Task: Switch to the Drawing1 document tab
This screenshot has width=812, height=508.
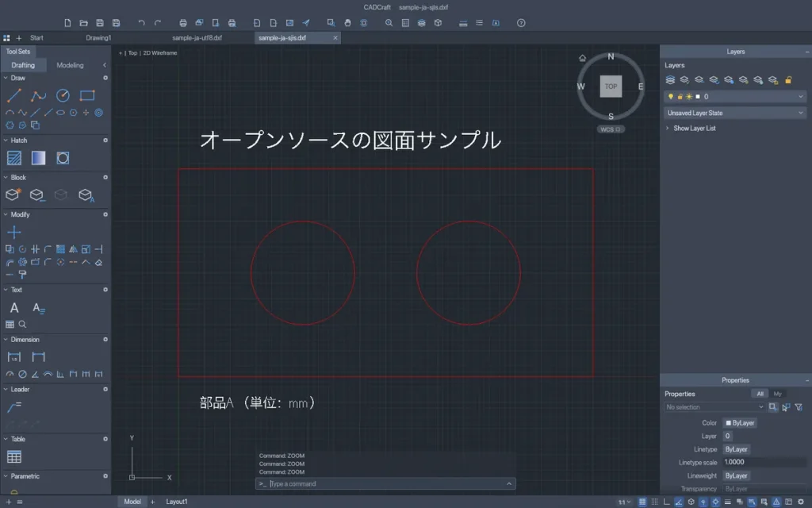Action: tap(98, 38)
